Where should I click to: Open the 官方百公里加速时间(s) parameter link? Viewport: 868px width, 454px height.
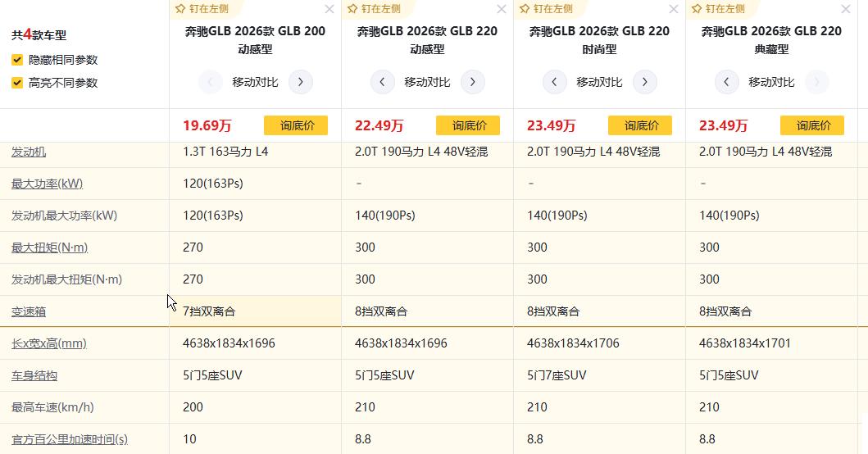coord(70,439)
